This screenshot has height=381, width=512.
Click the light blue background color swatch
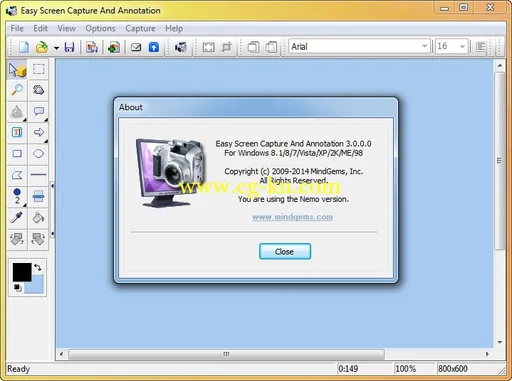tap(37, 286)
